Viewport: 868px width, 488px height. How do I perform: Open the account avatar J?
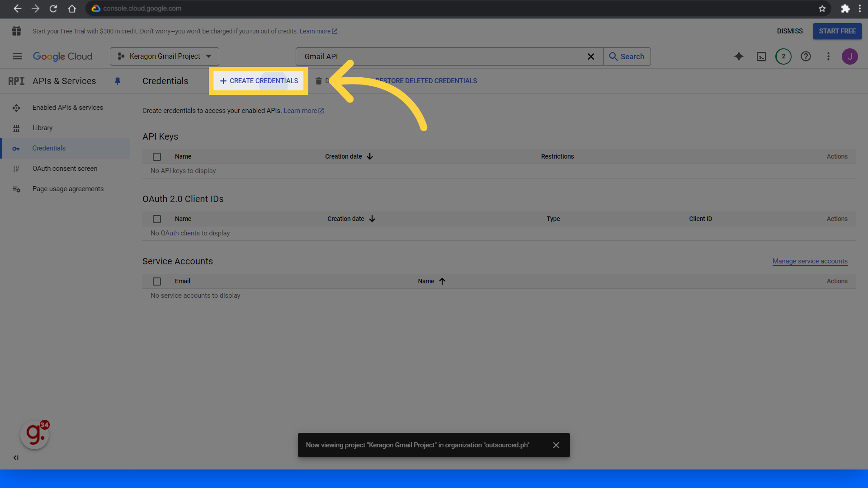850,56
